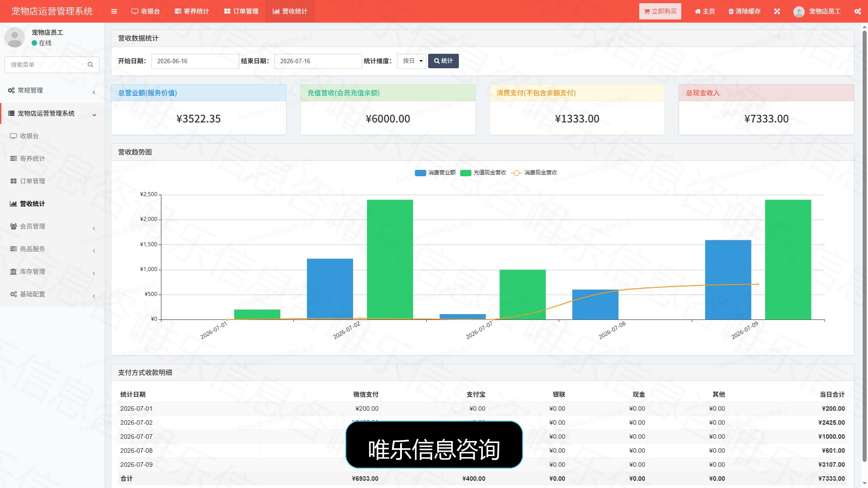868x488 pixels.
Task: Click the 立即购买 button
Action: point(660,11)
